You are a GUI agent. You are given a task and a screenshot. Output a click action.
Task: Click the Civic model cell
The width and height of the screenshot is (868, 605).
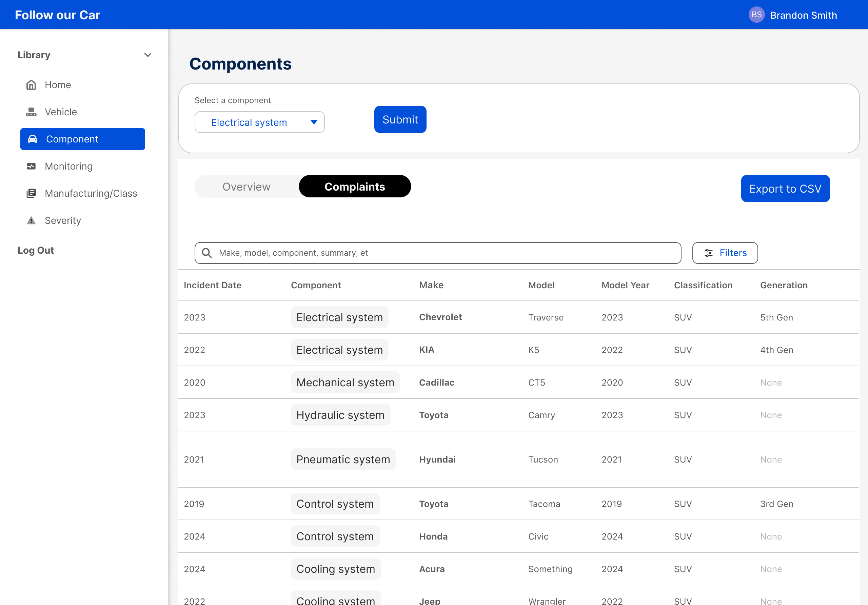tap(538, 536)
